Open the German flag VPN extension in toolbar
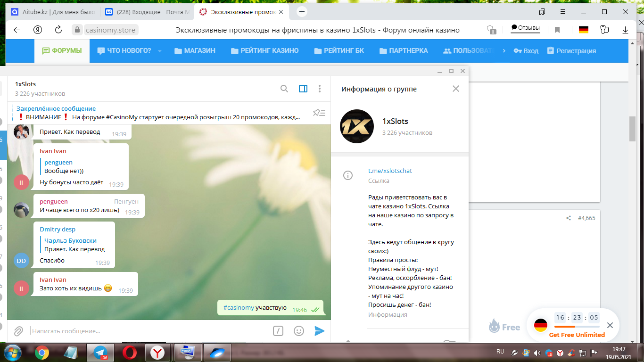 (584, 30)
